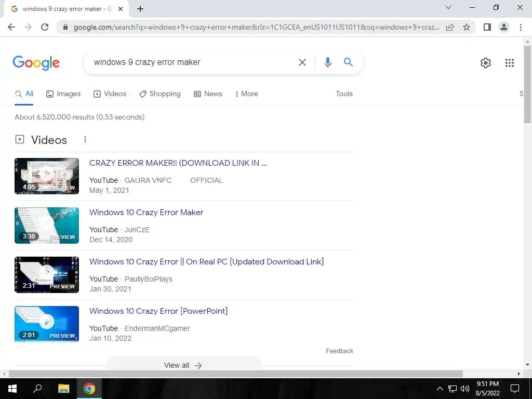Click About 6,520,000 results text

pyautogui.click(x=79, y=117)
